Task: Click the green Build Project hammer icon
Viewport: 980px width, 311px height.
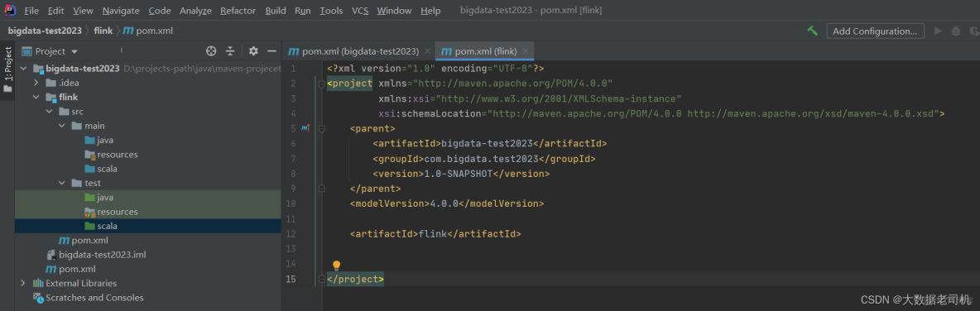Action: coord(813,31)
